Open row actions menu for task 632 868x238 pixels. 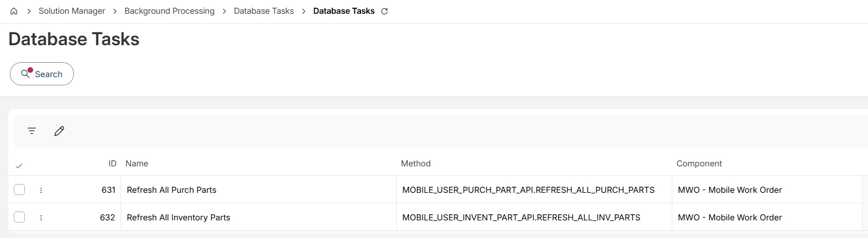click(x=41, y=218)
